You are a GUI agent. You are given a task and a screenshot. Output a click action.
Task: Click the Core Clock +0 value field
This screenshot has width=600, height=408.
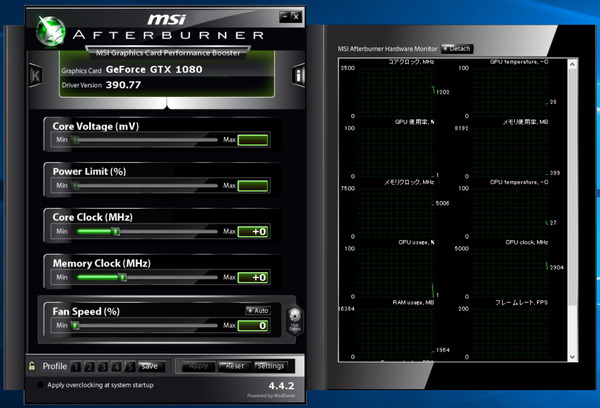coord(253,232)
